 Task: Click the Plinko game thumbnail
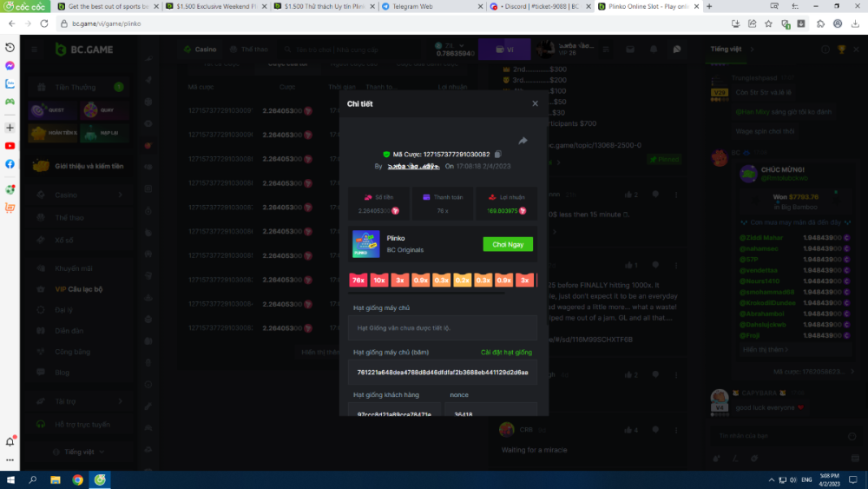365,244
